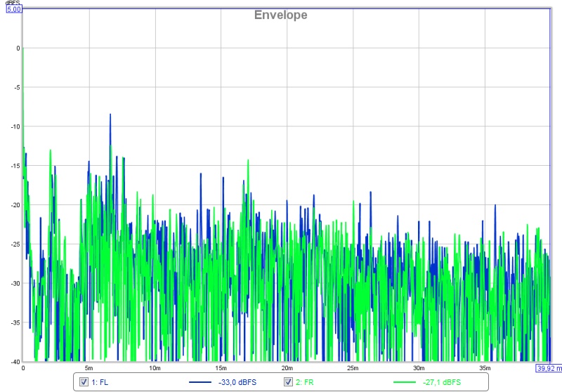Uncheck the 1: FL trace checkbox
Image resolution: width=562 pixels, height=392 pixels.
[84, 382]
